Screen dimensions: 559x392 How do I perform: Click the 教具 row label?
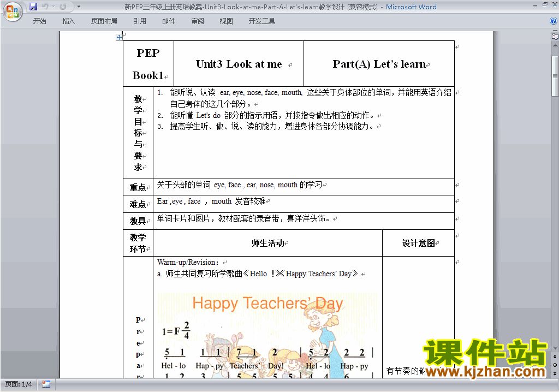[138, 221]
